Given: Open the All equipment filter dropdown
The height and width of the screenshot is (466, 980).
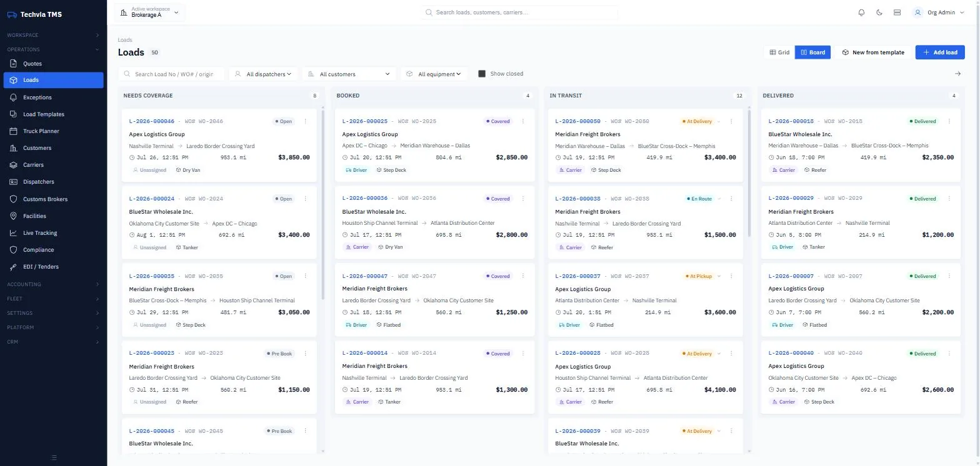Looking at the screenshot, I should coord(434,74).
